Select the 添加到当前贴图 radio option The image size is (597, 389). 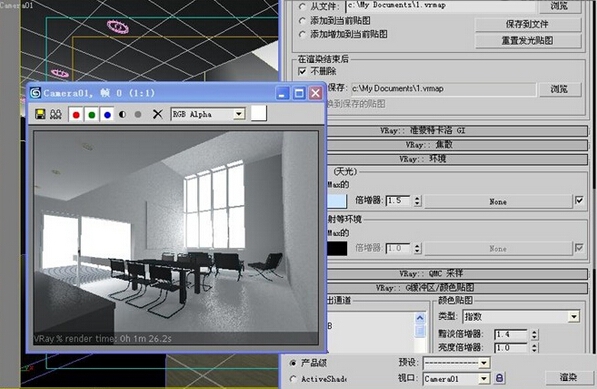[302, 21]
